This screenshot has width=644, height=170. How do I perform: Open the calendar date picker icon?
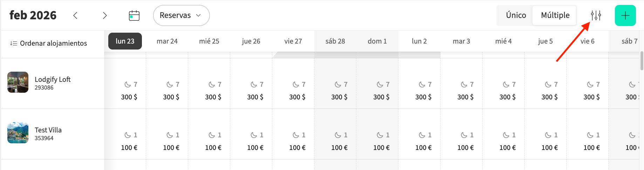tap(134, 15)
